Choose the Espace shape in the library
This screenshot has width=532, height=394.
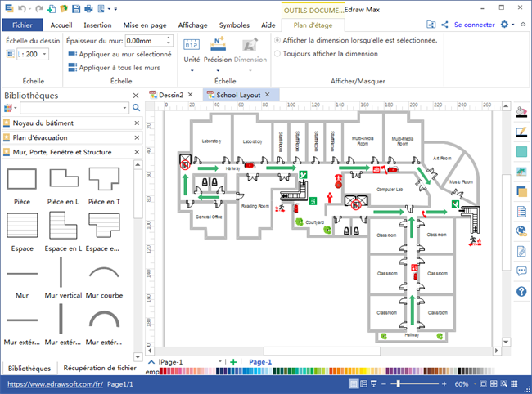pos(22,228)
